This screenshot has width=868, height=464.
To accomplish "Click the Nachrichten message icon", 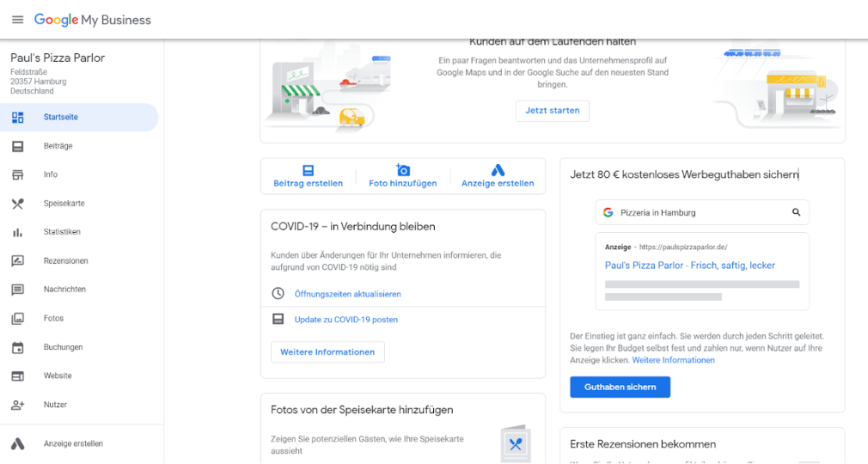I will point(18,290).
